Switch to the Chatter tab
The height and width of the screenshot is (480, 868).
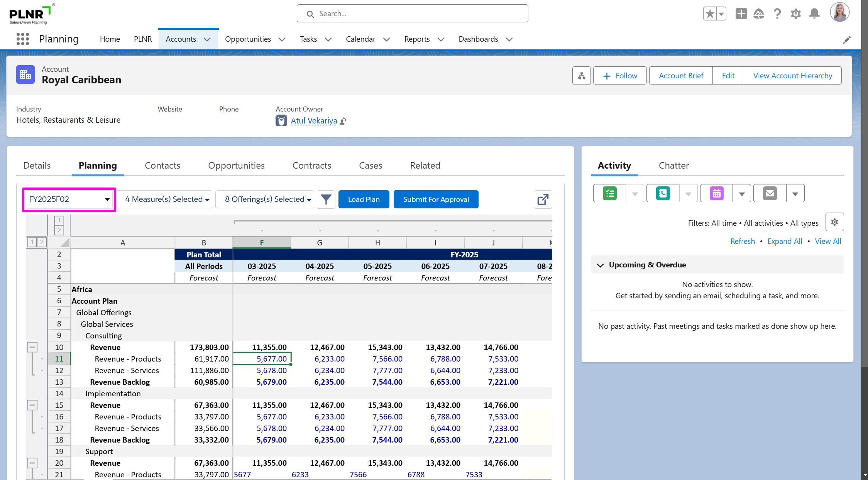coord(673,166)
